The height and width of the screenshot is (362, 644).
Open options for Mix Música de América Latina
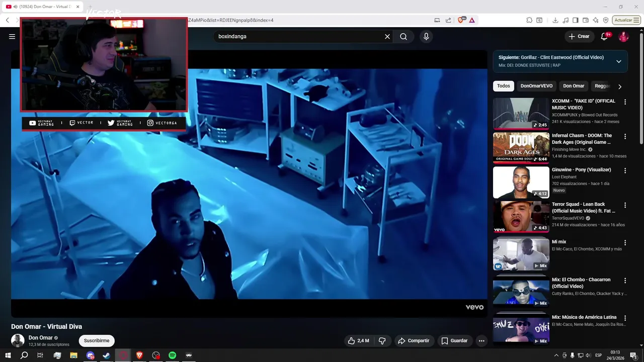(625, 318)
